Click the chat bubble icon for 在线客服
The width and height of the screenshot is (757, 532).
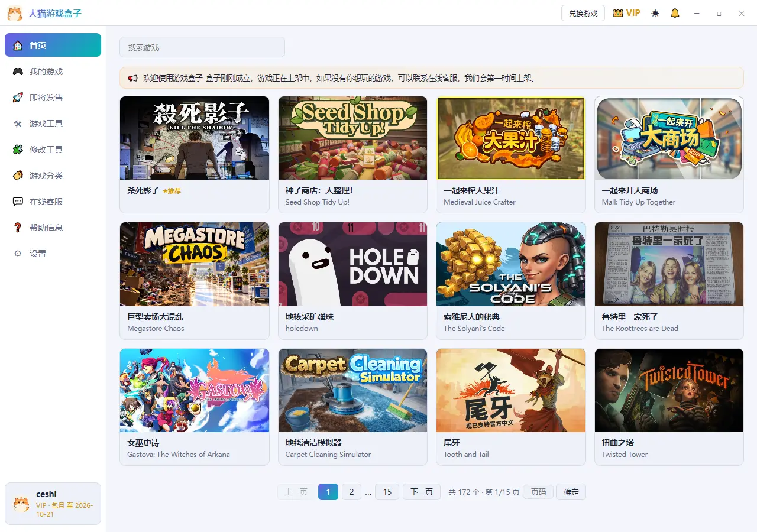coord(18,202)
